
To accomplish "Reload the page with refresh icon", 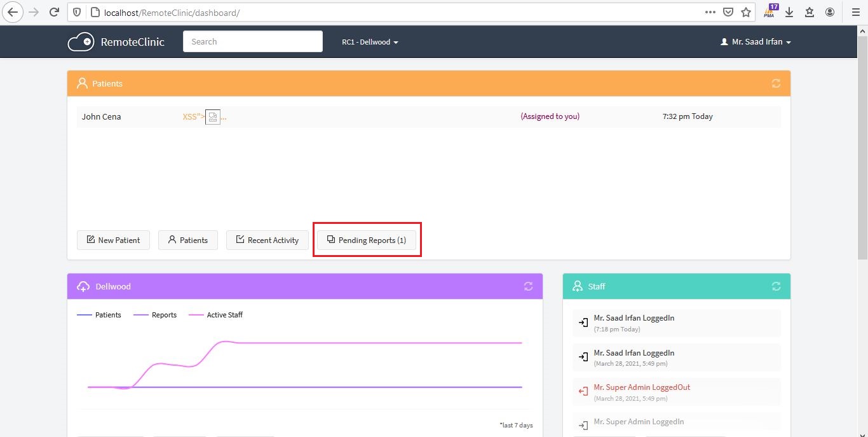I will 55,12.
